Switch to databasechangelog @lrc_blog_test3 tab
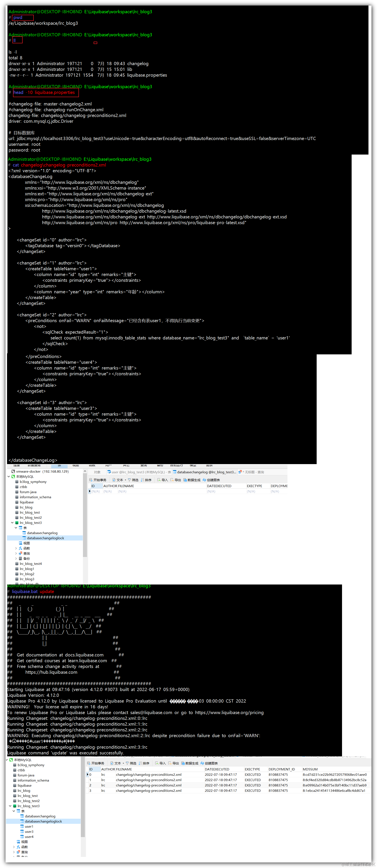The image size is (377, 868). 205,472
